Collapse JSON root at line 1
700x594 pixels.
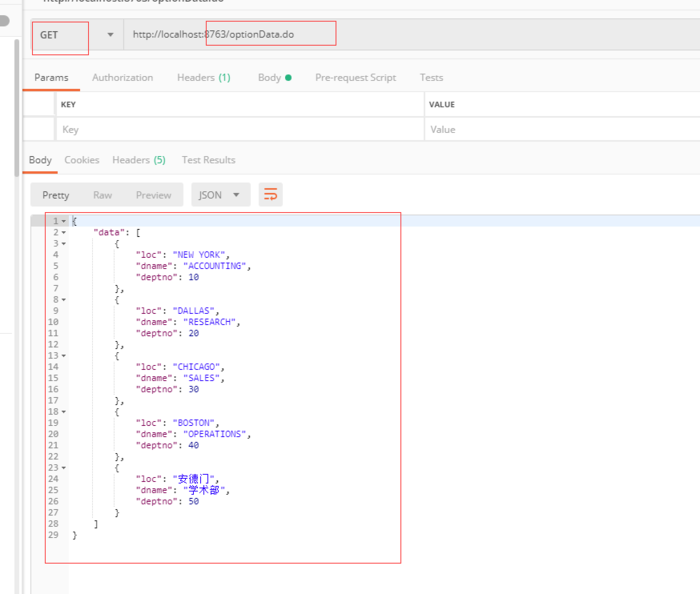pos(64,221)
